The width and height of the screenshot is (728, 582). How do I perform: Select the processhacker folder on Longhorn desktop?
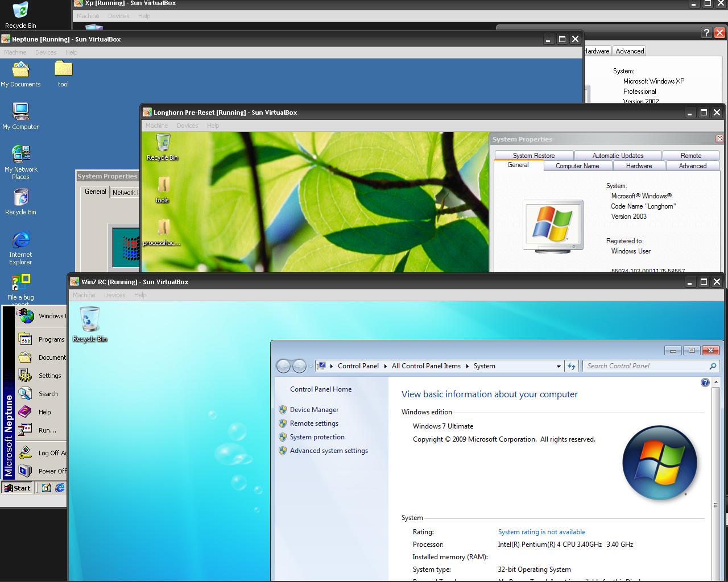(162, 232)
